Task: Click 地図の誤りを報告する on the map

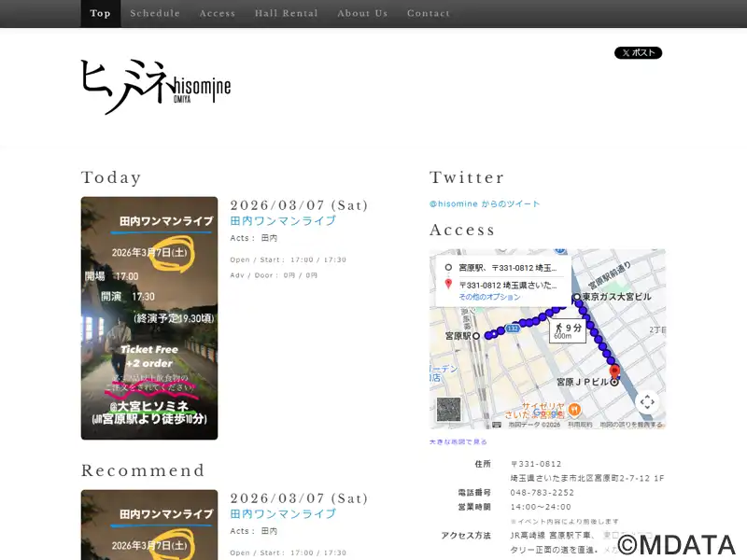Action: click(x=631, y=425)
